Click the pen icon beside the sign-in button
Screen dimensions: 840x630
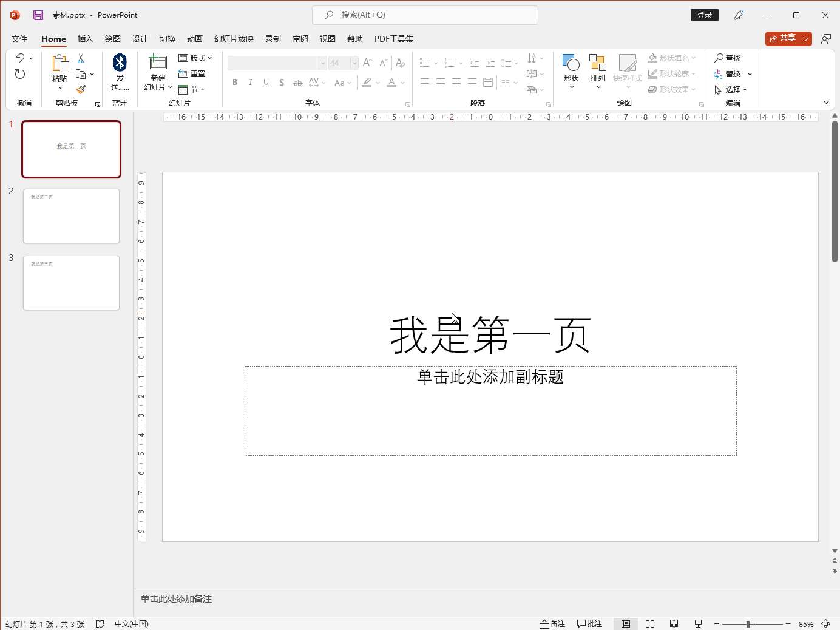pos(739,15)
